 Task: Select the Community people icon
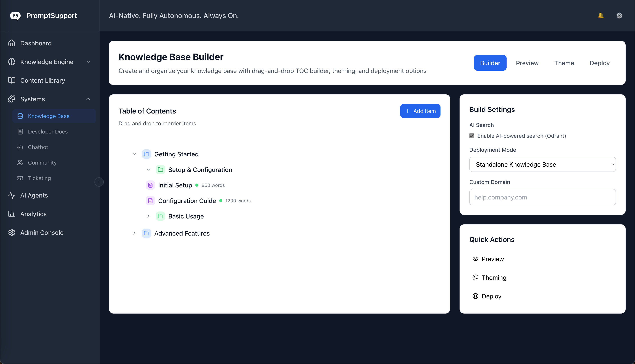click(x=20, y=163)
